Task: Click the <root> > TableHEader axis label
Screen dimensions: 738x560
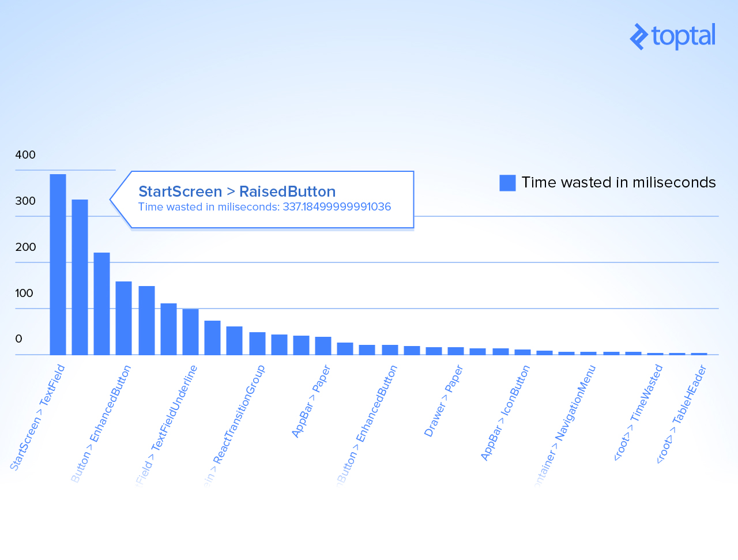Action: pyautogui.click(x=681, y=414)
